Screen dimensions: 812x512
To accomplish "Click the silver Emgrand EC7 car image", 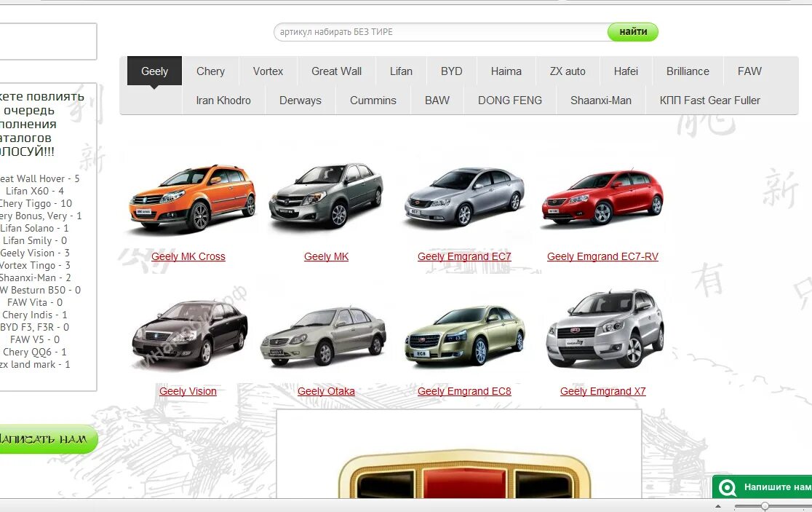I will (x=464, y=197).
